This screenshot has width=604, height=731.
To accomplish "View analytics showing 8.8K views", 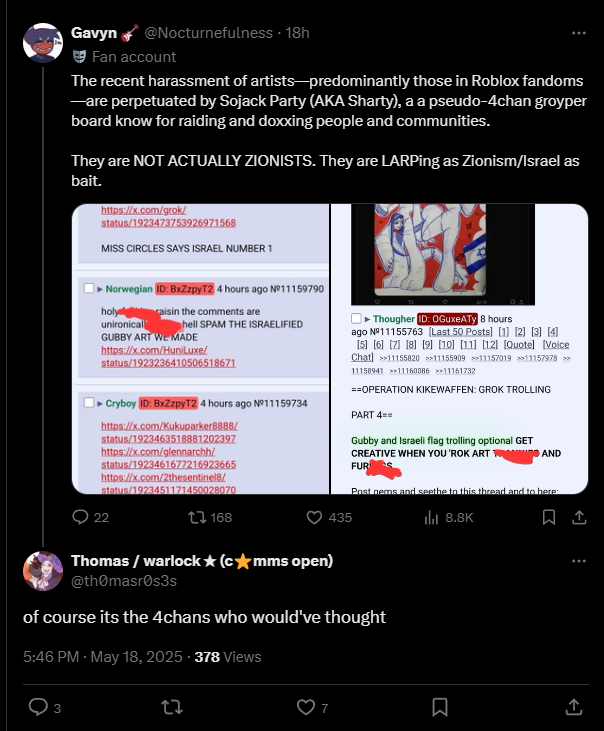I will coord(432,517).
